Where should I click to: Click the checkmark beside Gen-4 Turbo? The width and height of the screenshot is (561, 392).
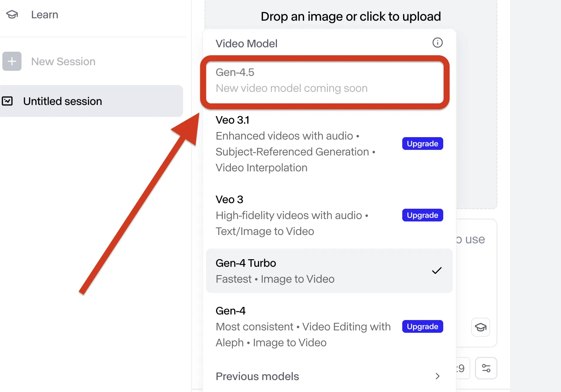[x=436, y=271]
